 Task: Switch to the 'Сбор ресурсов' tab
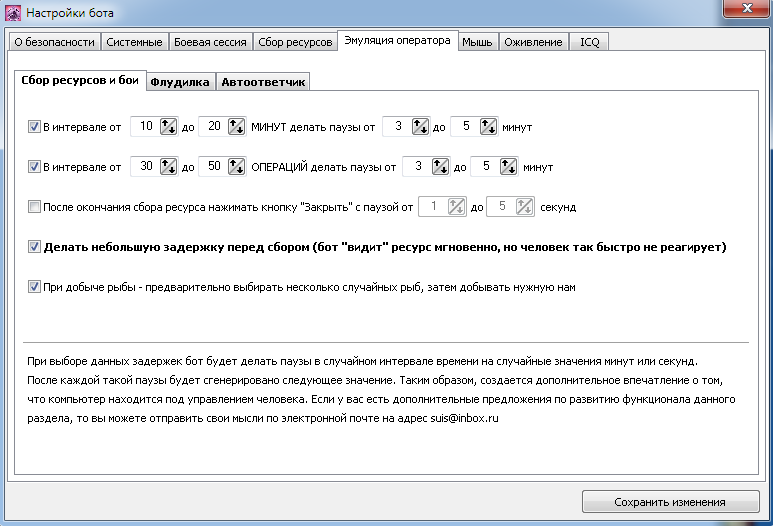295,42
